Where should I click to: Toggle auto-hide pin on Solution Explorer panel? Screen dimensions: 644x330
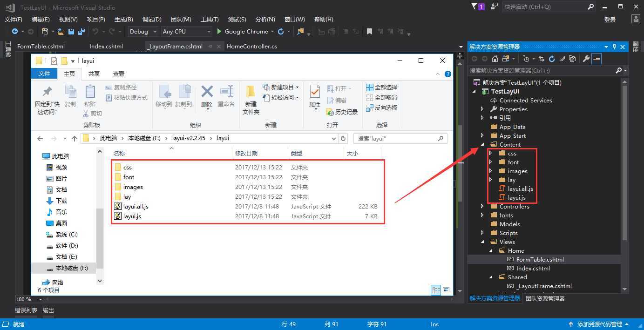tap(614, 47)
